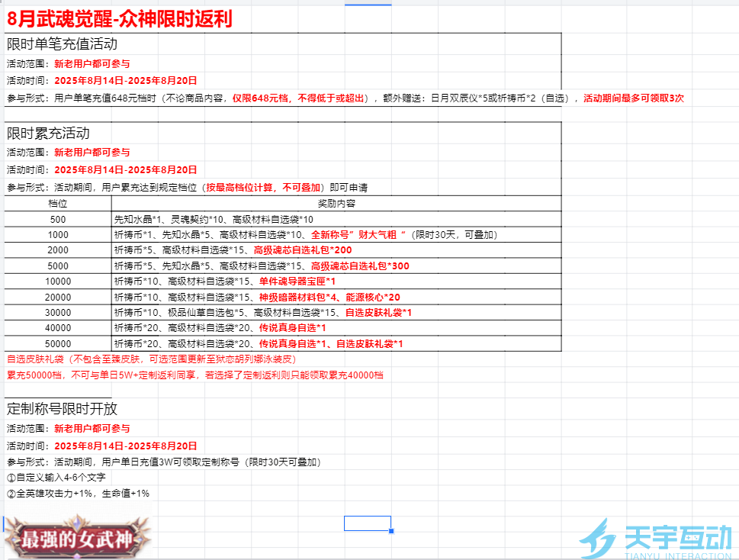The width and height of the screenshot is (739, 560).
Task: Click reward text "高级魂芯自选礼包*200"
Action: coord(303,250)
